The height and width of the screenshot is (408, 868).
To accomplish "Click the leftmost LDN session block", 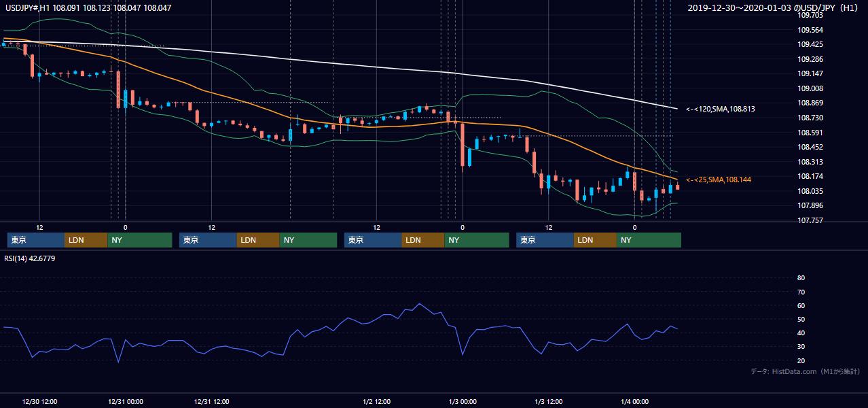I will pyautogui.click(x=86, y=240).
